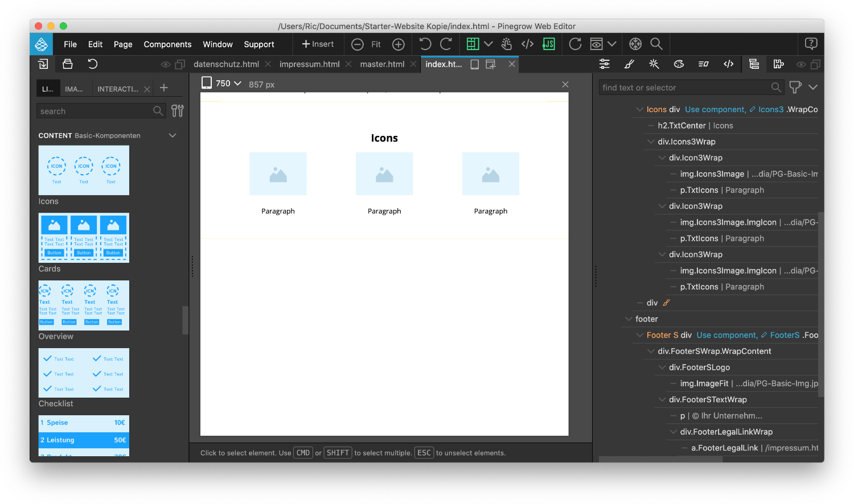
Task: Open the help question-bubble icon
Action: click(811, 43)
